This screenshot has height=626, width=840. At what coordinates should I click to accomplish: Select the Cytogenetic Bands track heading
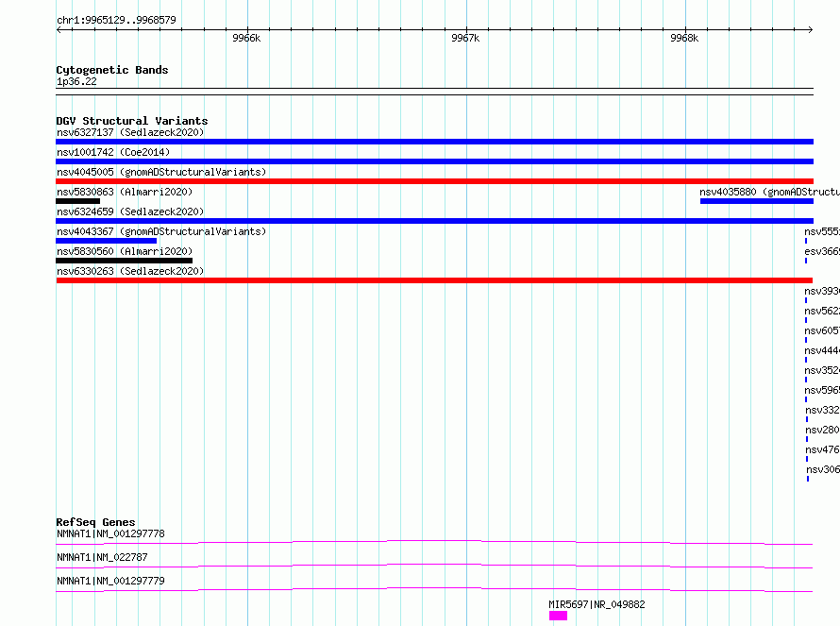[x=112, y=70]
